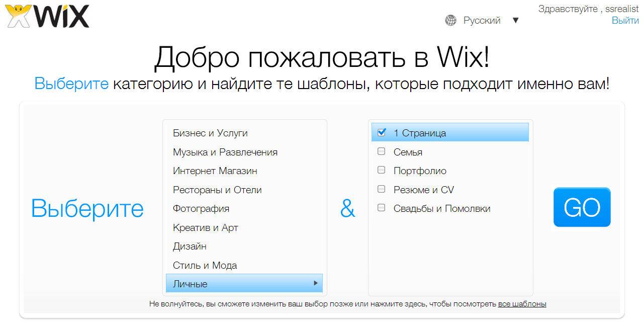
Task: Uncheck the 1 Страница checkbox
Action: point(382,133)
